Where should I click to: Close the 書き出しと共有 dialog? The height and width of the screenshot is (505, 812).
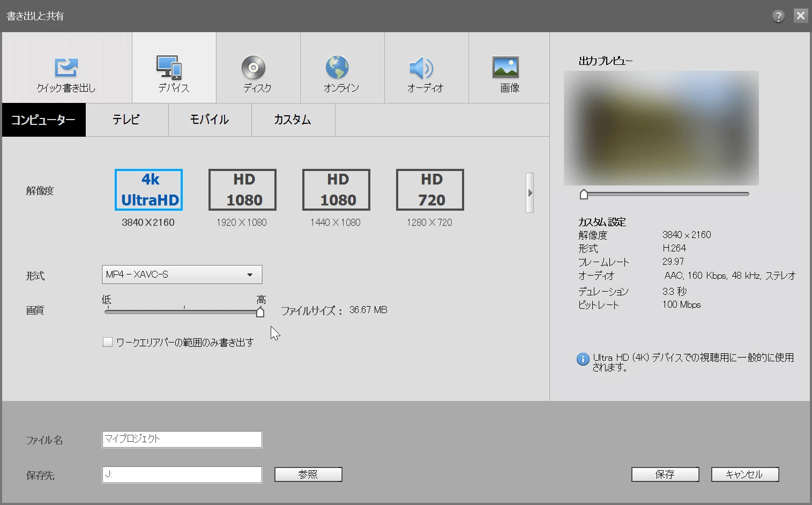click(x=800, y=16)
